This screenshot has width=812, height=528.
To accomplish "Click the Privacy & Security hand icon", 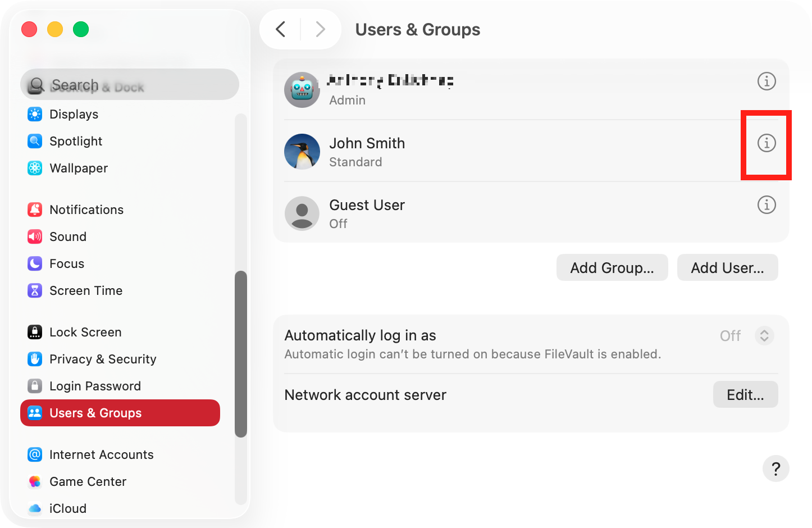I will coord(35,359).
